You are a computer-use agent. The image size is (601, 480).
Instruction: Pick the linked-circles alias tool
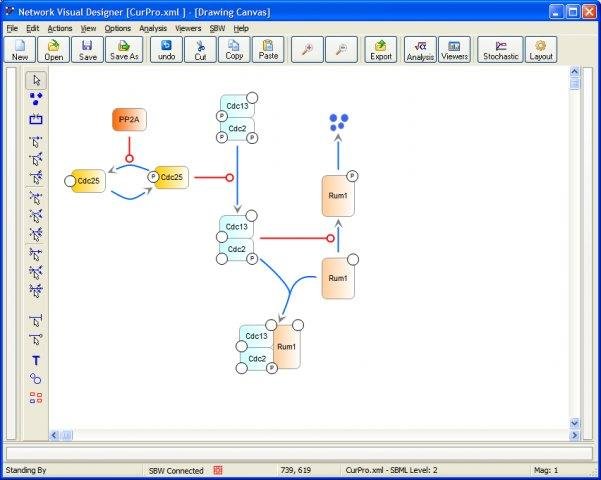[x=36, y=379]
